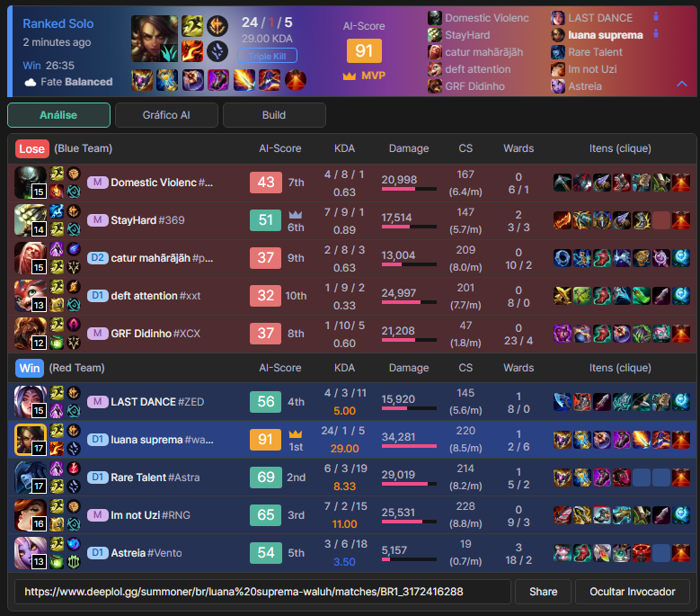Click the blue dot icon next to luana suprema header name

[x=656, y=33]
